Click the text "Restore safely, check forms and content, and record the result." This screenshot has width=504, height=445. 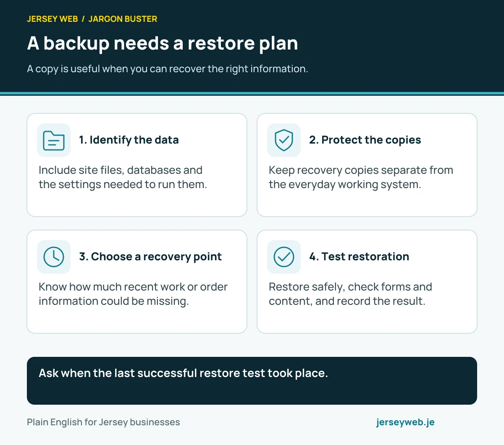(350, 294)
